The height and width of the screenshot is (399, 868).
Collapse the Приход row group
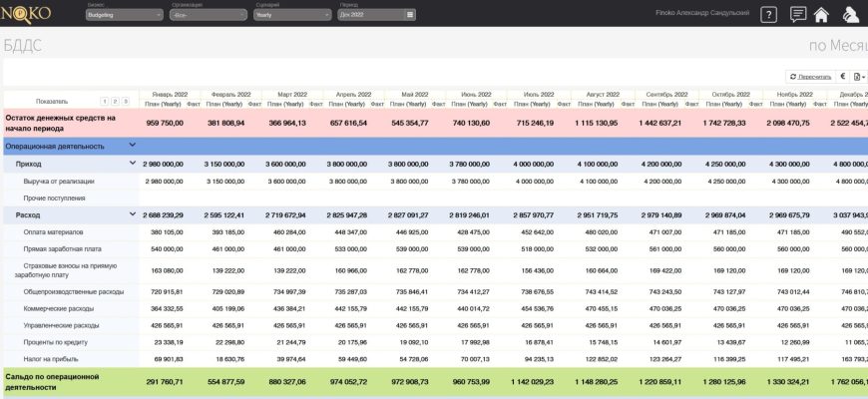click(x=132, y=164)
